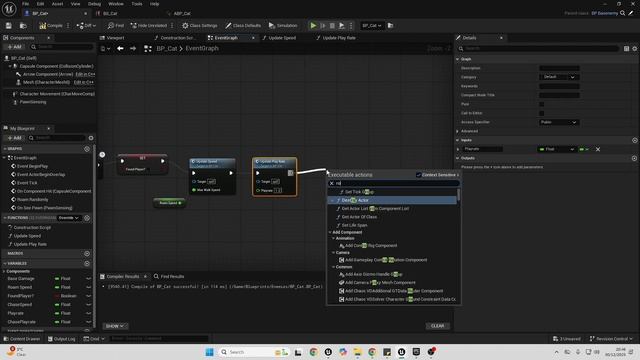The image size is (640, 360).
Task: Click the find-in-level icon next to debug dropdown
Action: point(390,25)
